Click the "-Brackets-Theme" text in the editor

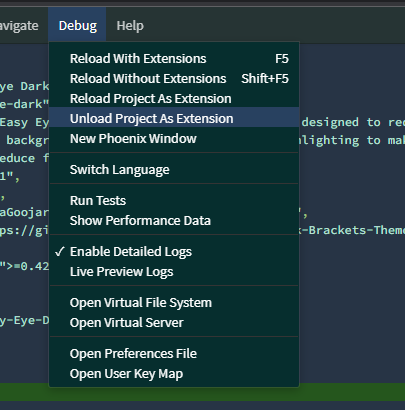click(x=353, y=230)
